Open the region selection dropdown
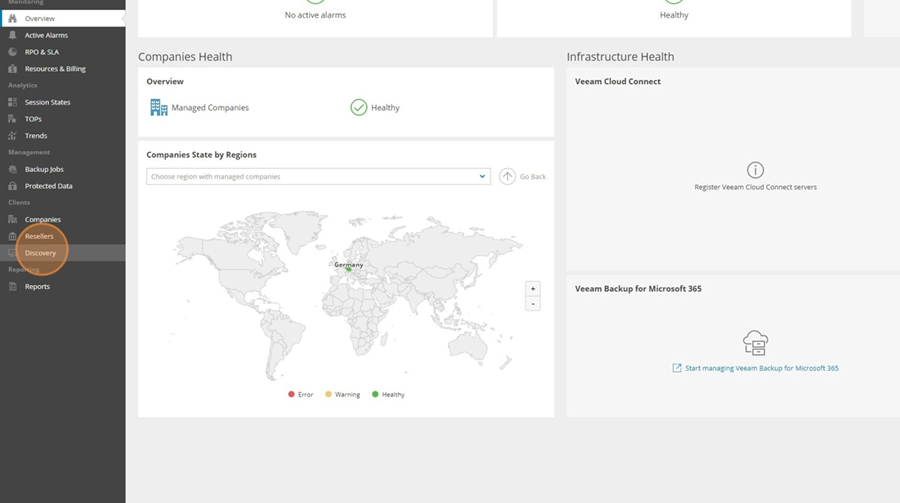Image resolution: width=900 pixels, height=503 pixels. click(x=319, y=176)
